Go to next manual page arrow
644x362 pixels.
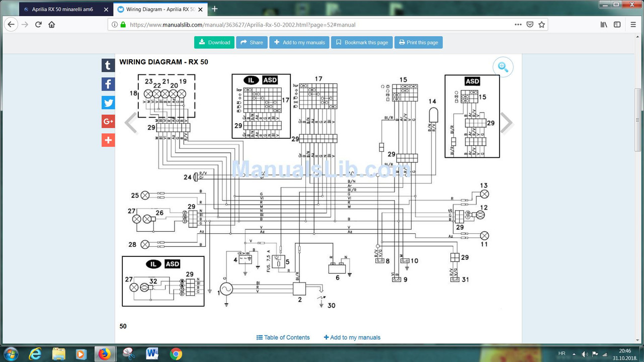506,123
